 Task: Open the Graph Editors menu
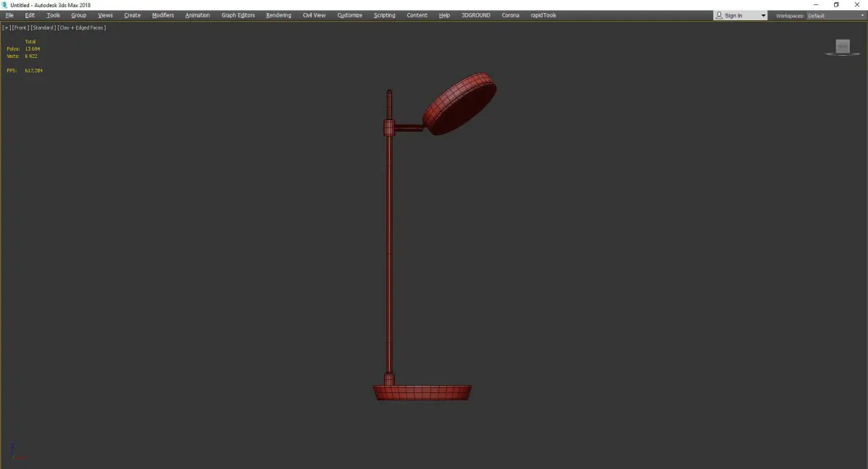click(238, 15)
